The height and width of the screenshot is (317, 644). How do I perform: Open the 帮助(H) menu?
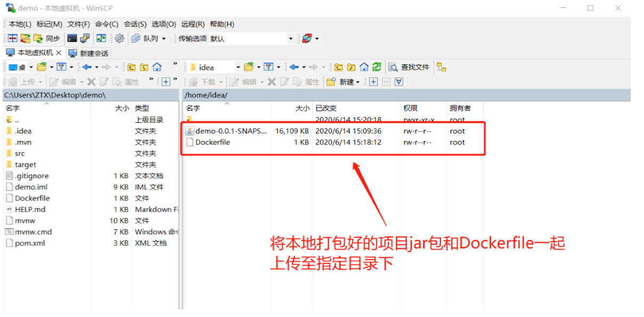[x=222, y=24]
